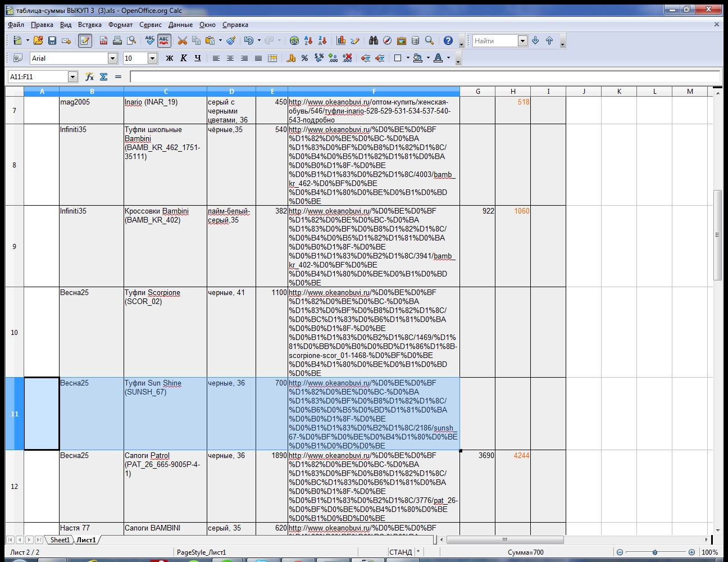Align cell text left
The image size is (728, 562).
tap(216, 58)
